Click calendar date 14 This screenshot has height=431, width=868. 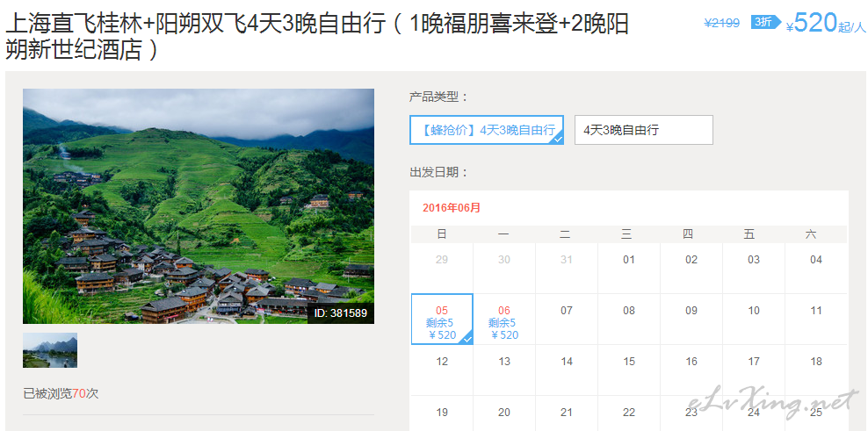point(567,370)
